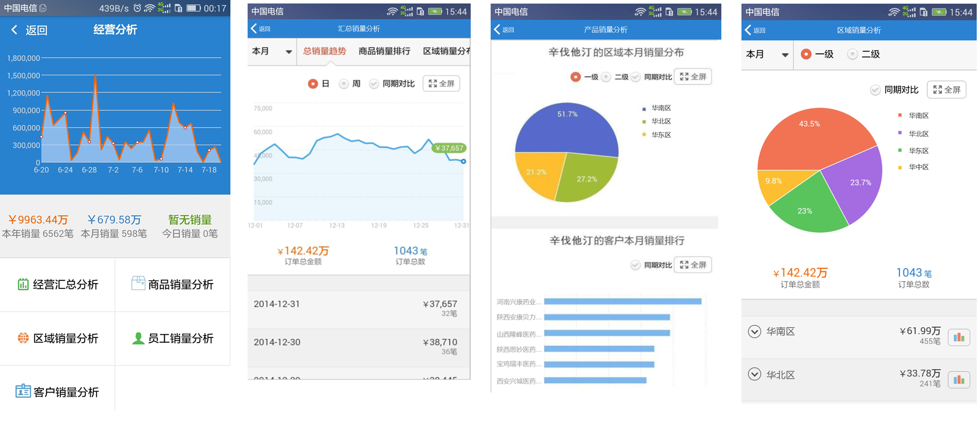Viewport: 980px width, 426px height.
Task: Tap the 2014-12-30 sales row
Action: coord(359,347)
